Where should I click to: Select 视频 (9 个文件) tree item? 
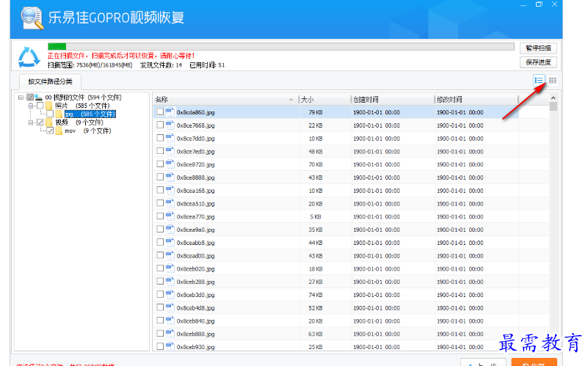(79, 122)
